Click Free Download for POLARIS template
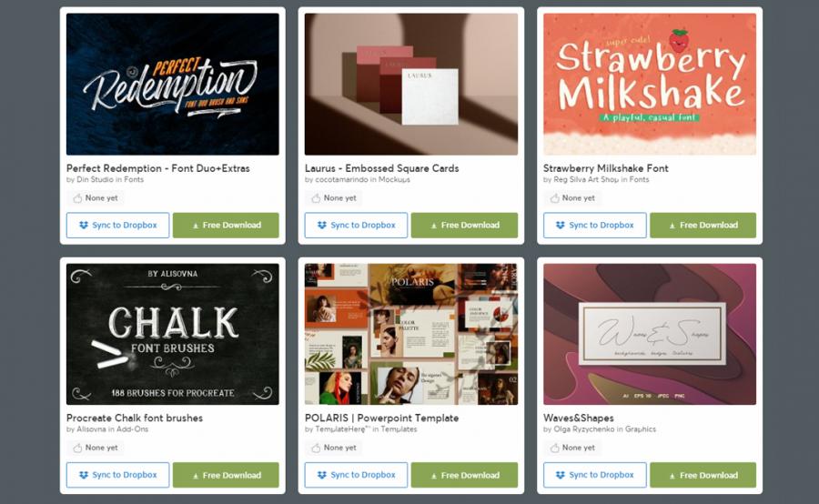Image resolution: width=819 pixels, height=504 pixels. coord(464,475)
